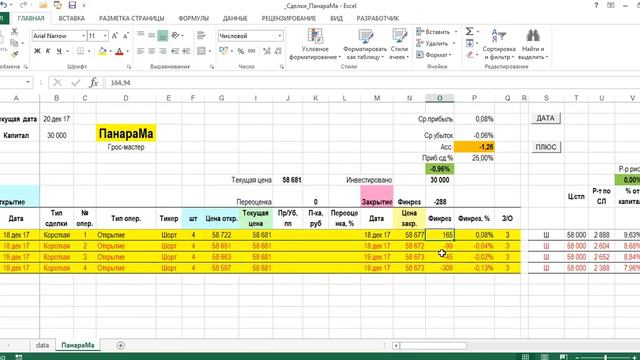
Task: Decrease decimal places
Action: [278, 51]
